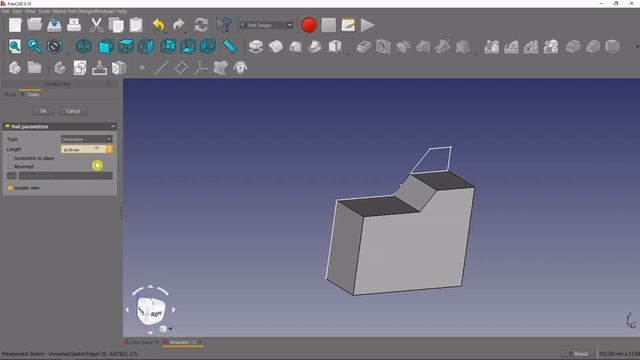Click the Cut scissors icon
Image resolution: width=640 pixels, height=360 pixels.
click(96, 25)
